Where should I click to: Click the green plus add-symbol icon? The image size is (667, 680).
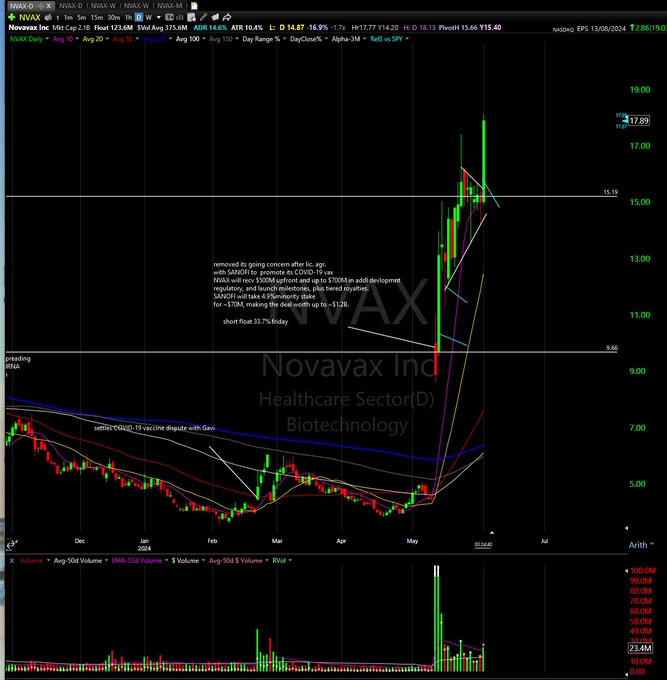[x=12, y=17]
